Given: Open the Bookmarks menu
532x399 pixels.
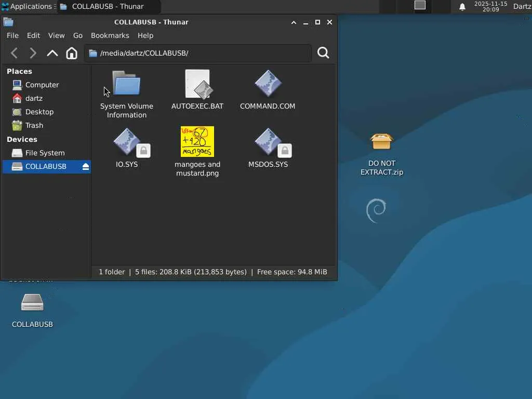Looking at the screenshot, I should tap(110, 36).
